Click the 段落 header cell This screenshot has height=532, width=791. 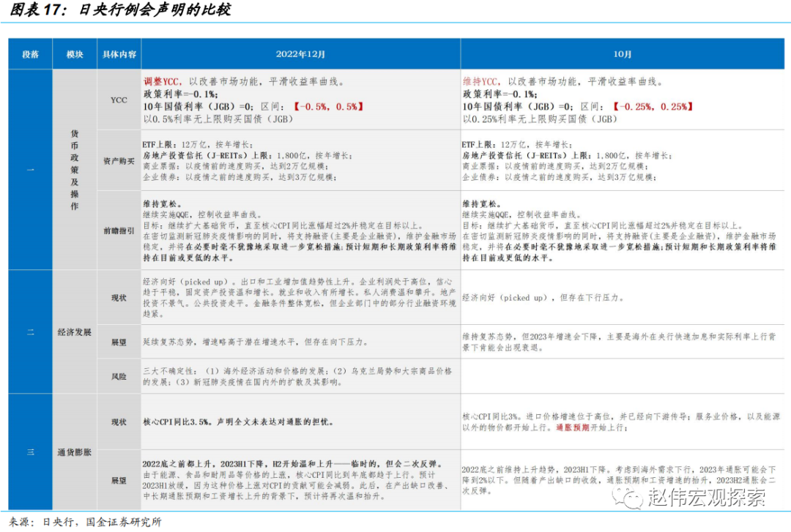[29, 54]
